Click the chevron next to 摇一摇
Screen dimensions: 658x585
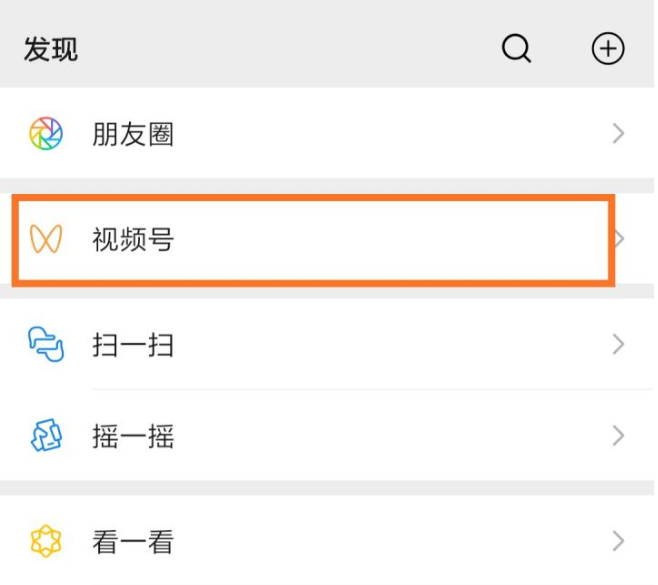[x=619, y=437]
